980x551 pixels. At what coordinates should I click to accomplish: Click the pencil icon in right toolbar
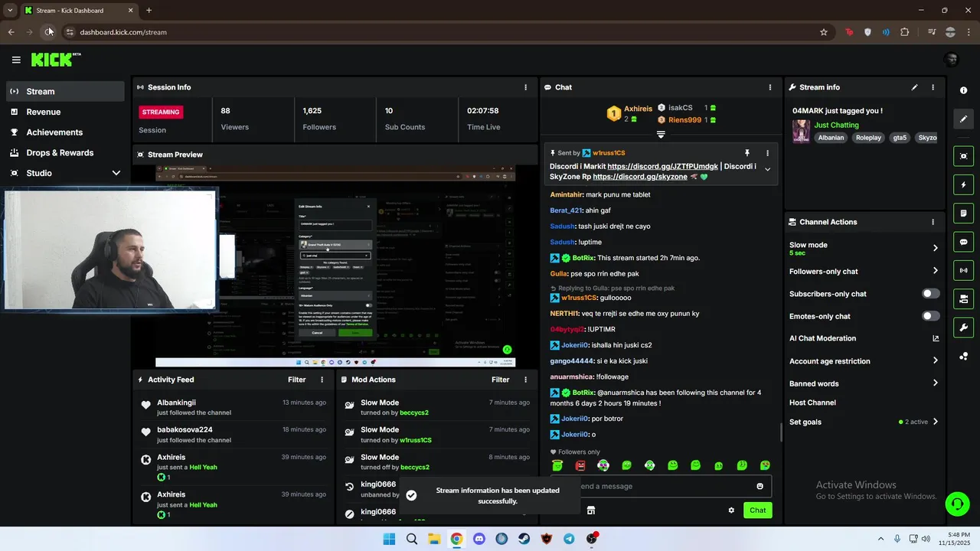click(963, 119)
